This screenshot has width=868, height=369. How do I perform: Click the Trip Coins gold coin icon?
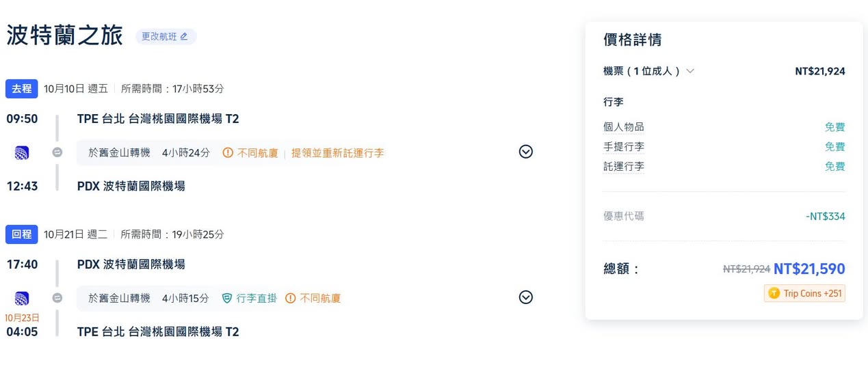pyautogui.click(x=774, y=293)
